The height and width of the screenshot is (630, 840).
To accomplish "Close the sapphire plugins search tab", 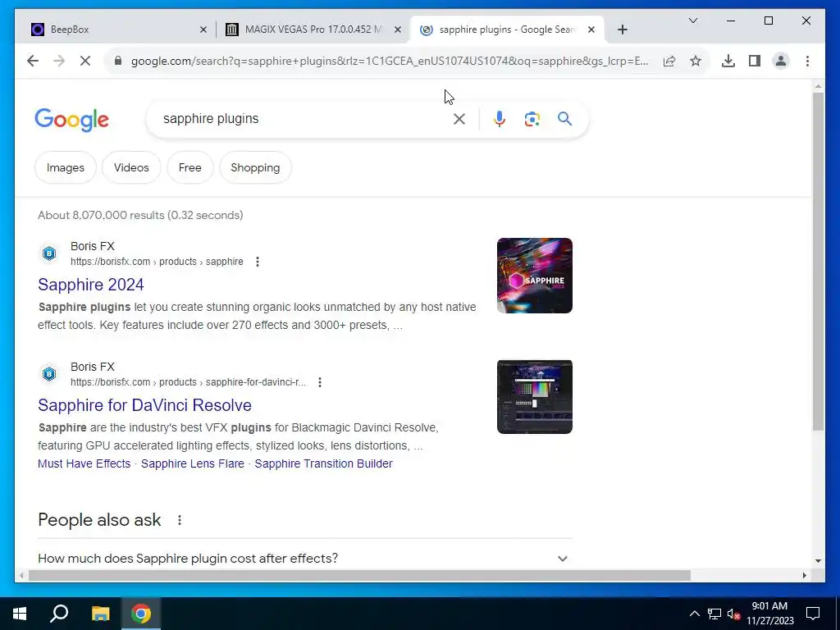I will [x=591, y=30].
